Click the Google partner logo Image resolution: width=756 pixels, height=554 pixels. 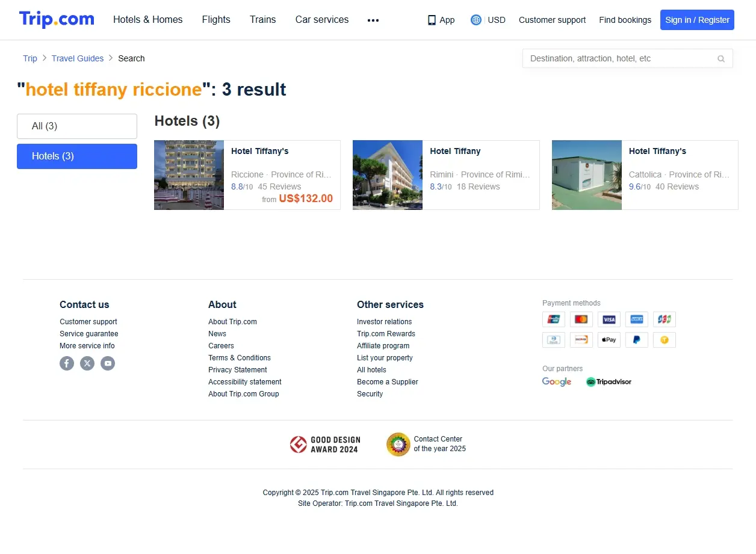point(557,382)
